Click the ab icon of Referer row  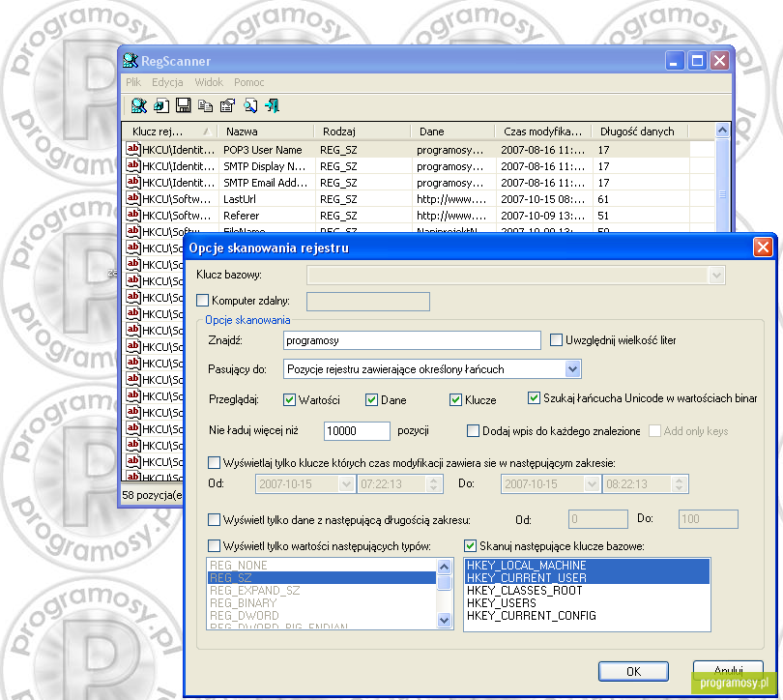pos(132,215)
